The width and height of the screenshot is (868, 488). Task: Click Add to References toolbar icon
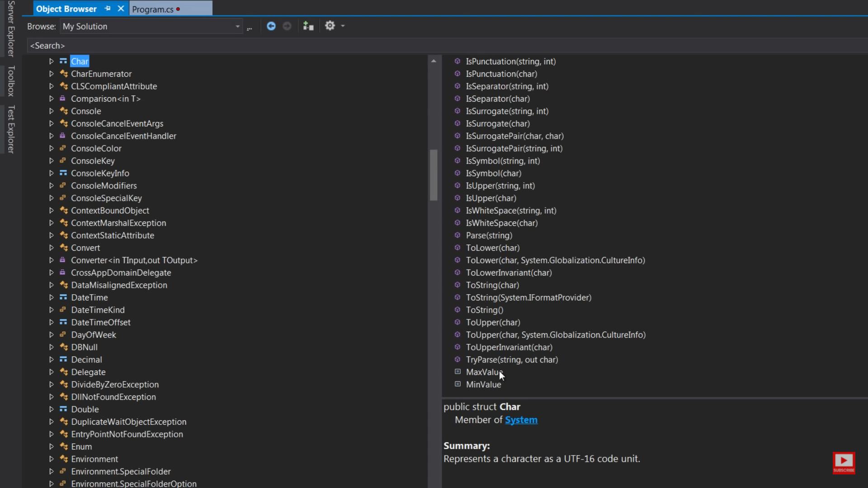point(308,26)
